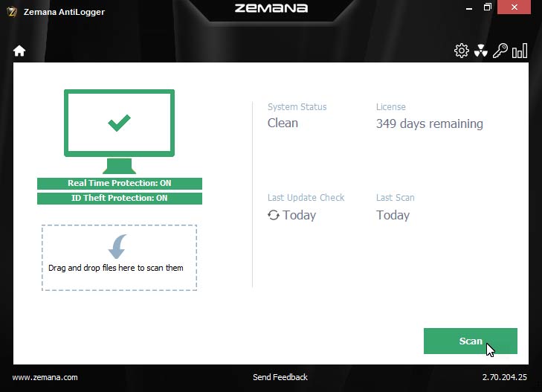
Task: Click the License label
Action: (x=391, y=107)
